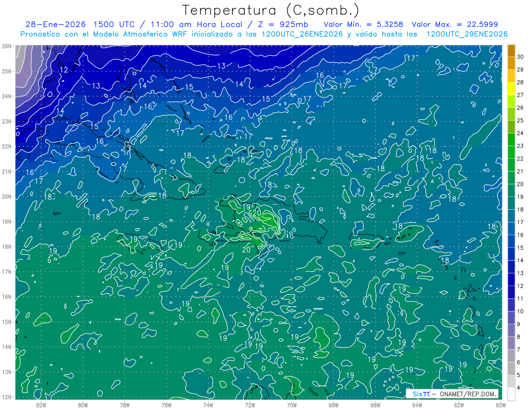This screenshot has height=411, width=532.
Task: Click the 19N latitude axis label
Action: tap(7, 221)
